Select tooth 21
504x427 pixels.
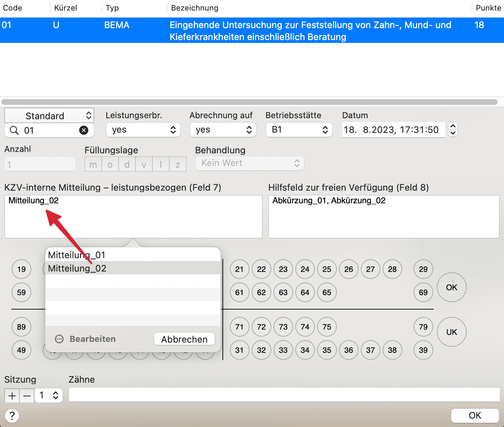pyautogui.click(x=239, y=269)
